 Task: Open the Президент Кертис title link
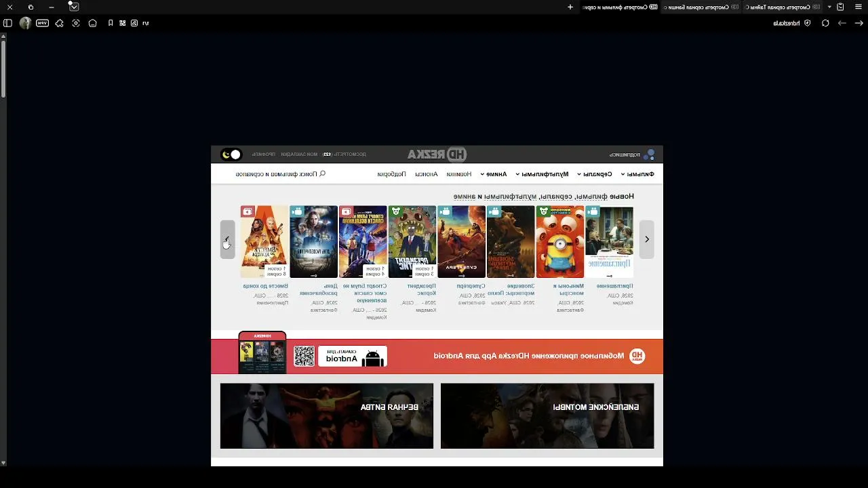pyautogui.click(x=422, y=289)
